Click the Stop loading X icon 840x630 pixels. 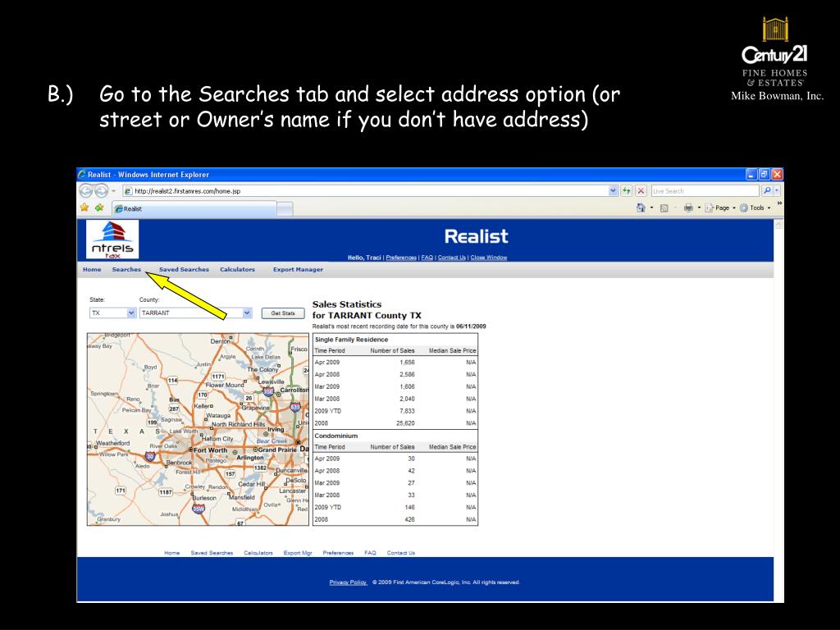pyautogui.click(x=641, y=190)
